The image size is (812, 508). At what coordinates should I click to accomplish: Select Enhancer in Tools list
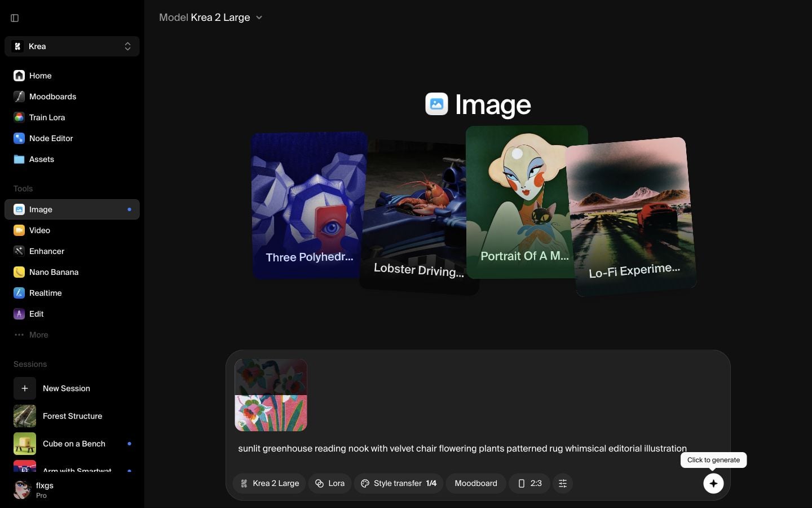(72, 251)
